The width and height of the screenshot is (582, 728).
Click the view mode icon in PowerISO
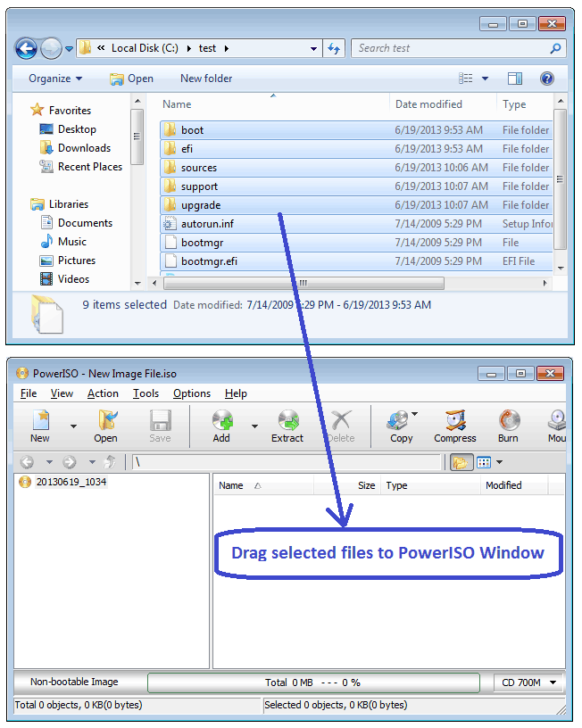[x=484, y=462]
